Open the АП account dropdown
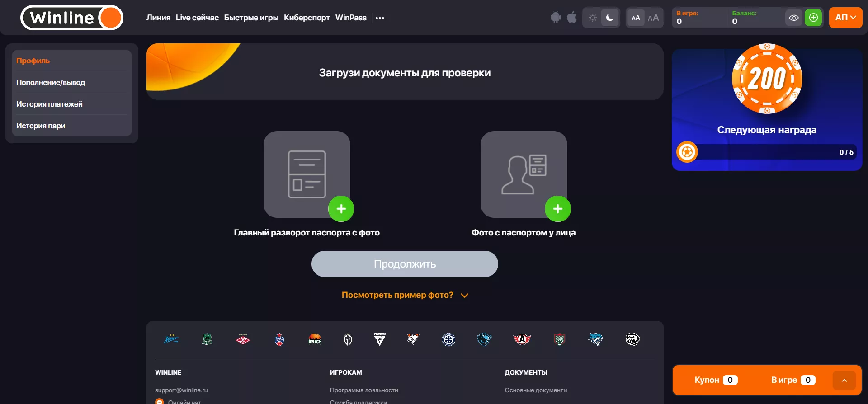The height and width of the screenshot is (404, 868). pyautogui.click(x=845, y=18)
